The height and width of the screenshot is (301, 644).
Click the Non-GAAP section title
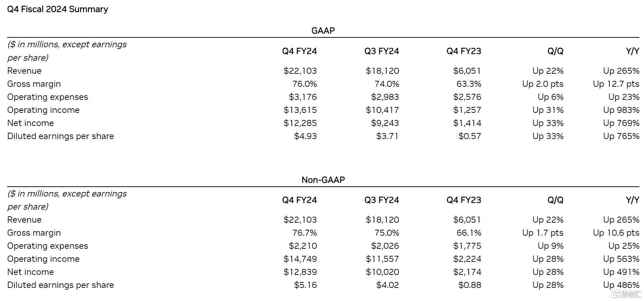click(x=323, y=180)
